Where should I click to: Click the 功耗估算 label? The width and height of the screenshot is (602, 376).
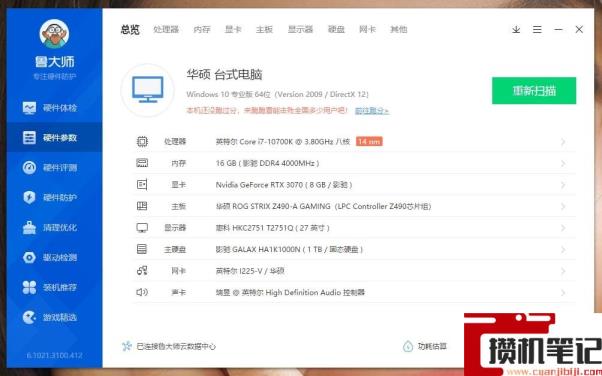[432, 346]
